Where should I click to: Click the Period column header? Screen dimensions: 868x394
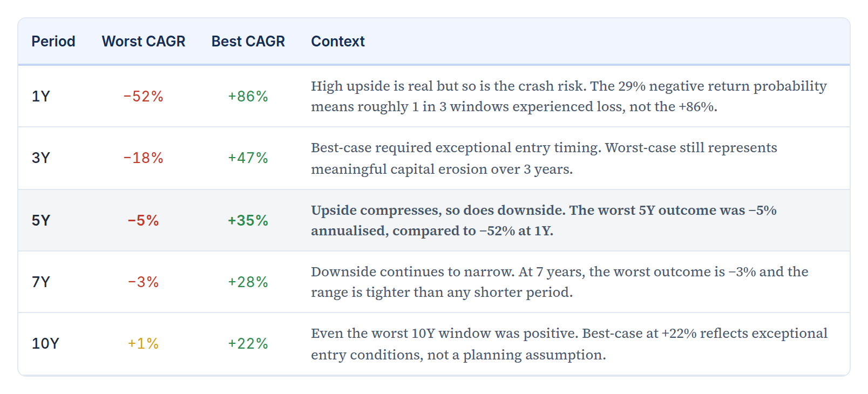tap(53, 42)
